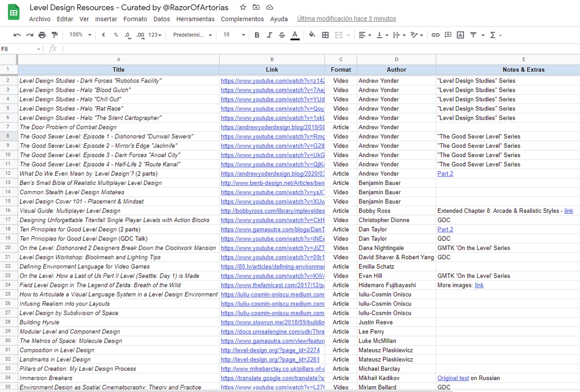Open vertical align dropdown

point(382,35)
